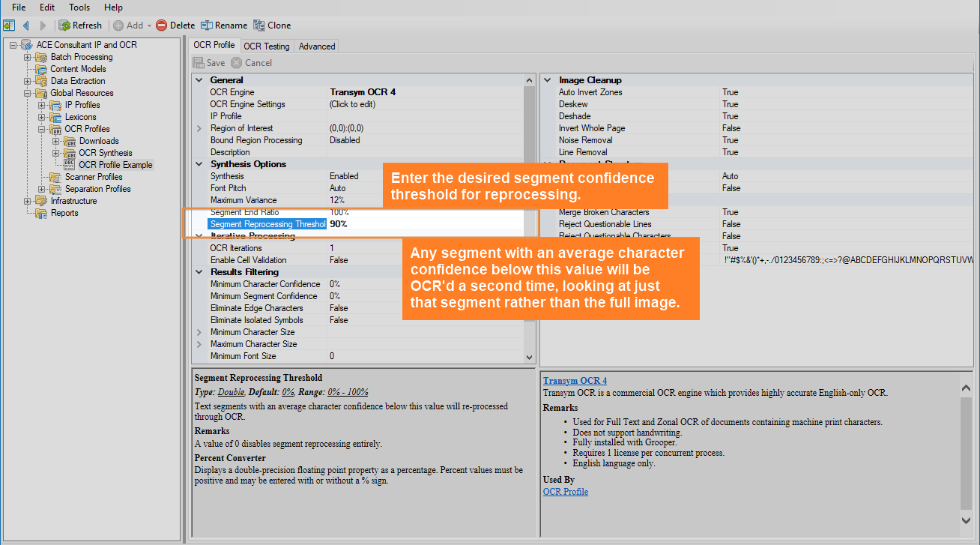Select the Deskew property row
Screen dimensions: 980x545
758,104
